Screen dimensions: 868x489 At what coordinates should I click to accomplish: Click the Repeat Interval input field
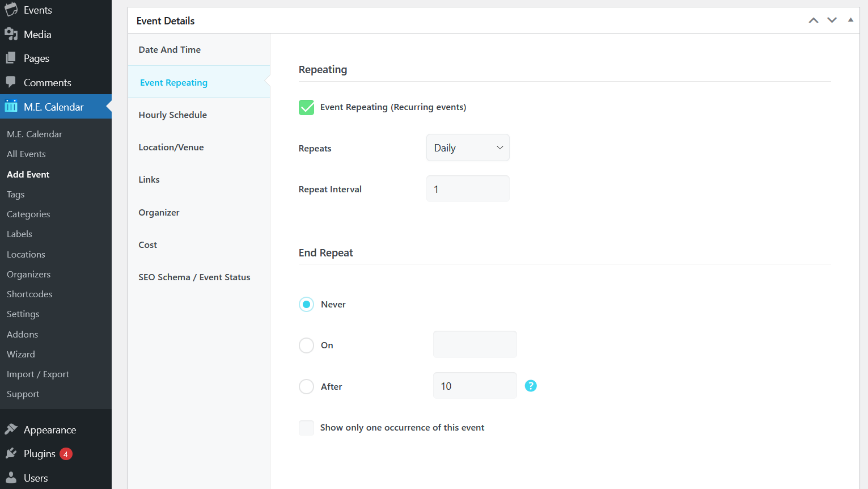(x=468, y=189)
